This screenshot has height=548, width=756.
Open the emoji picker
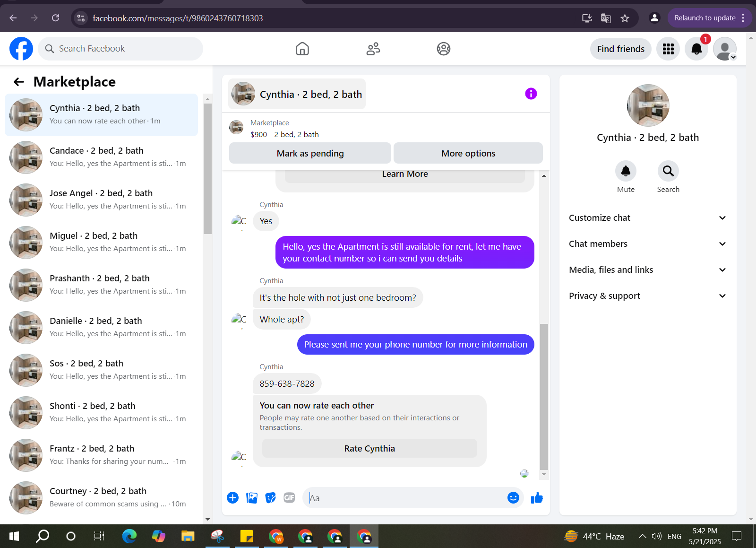(513, 497)
